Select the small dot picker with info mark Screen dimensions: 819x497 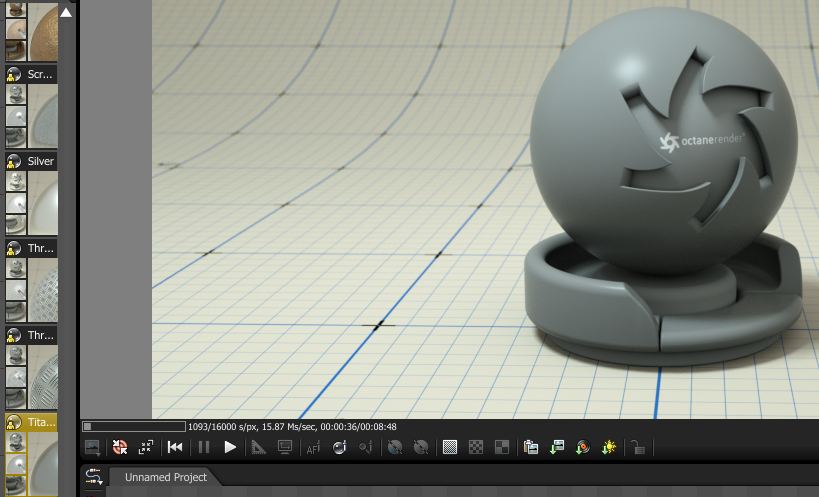[366, 447]
